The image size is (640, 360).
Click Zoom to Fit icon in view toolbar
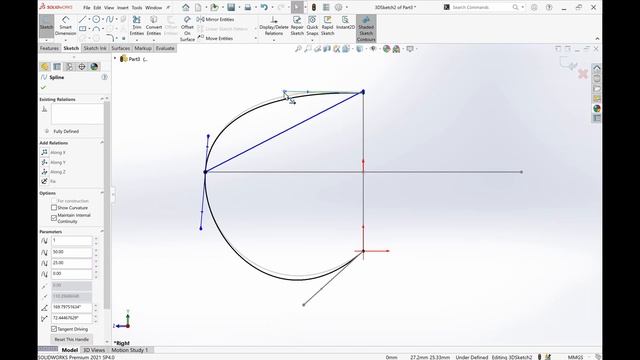(x=298, y=49)
